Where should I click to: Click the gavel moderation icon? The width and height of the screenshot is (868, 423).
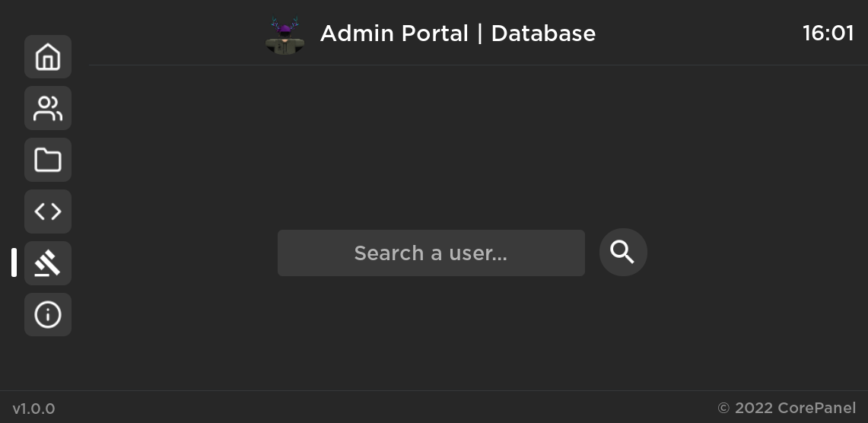[x=48, y=263]
